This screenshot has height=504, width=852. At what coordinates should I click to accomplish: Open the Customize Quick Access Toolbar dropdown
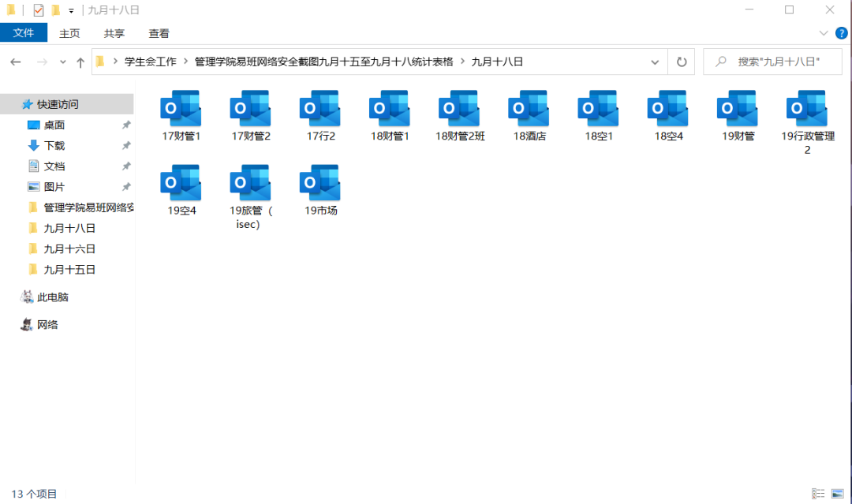click(x=71, y=10)
